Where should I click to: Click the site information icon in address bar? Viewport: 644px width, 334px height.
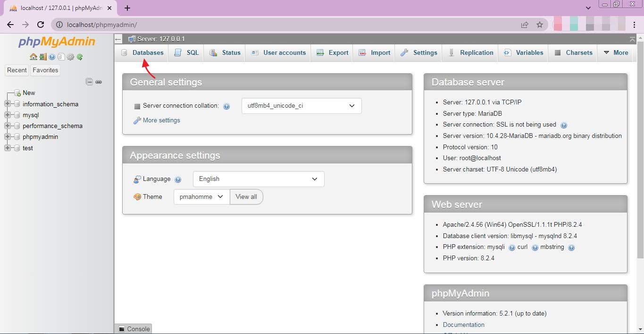click(x=59, y=25)
